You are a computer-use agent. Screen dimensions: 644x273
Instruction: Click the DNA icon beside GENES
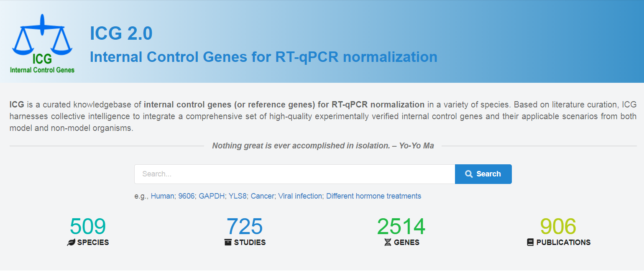(x=388, y=242)
